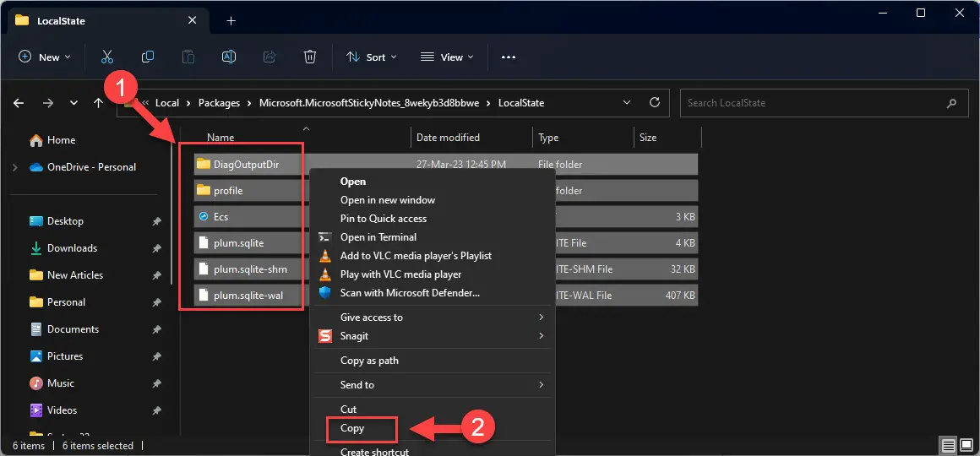The image size is (980, 456).
Task: Click the Snagit icon in context menu
Action: coord(324,336)
